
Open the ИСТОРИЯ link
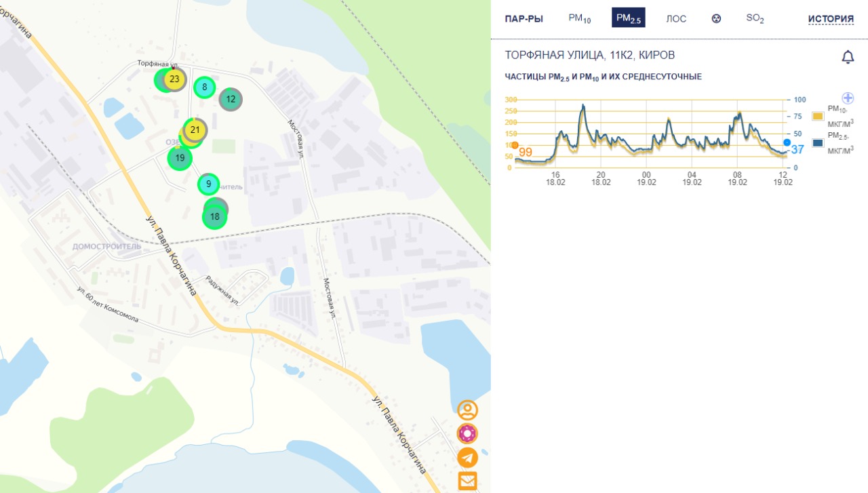(831, 19)
